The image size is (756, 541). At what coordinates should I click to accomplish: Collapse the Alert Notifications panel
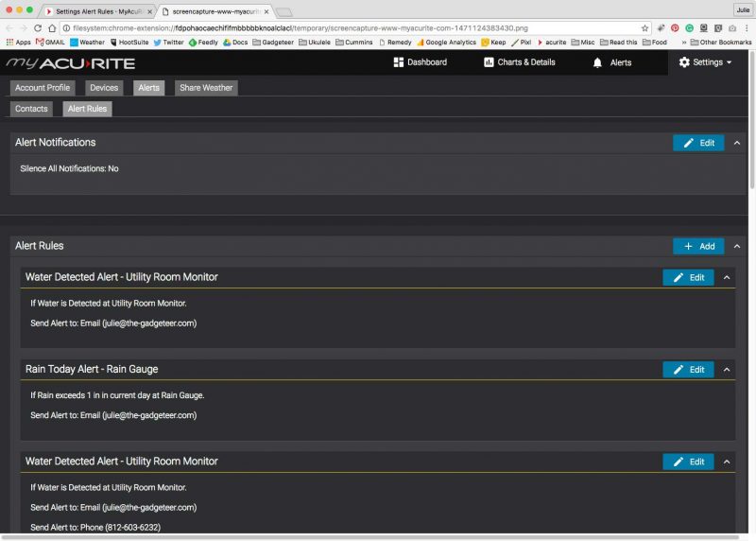tap(737, 143)
